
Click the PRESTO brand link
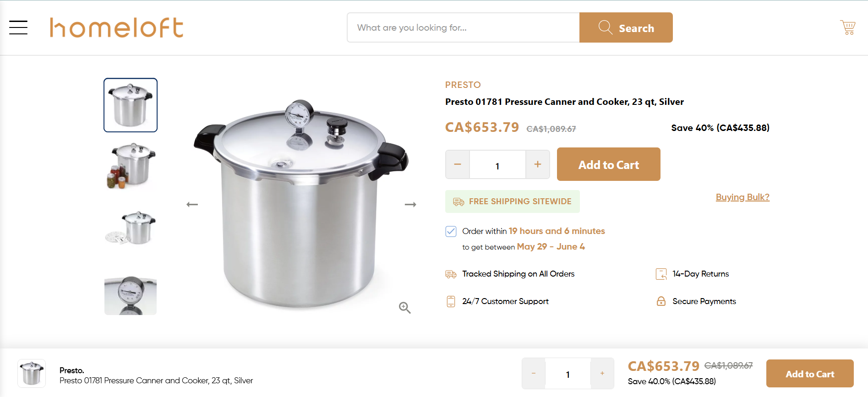pos(463,85)
